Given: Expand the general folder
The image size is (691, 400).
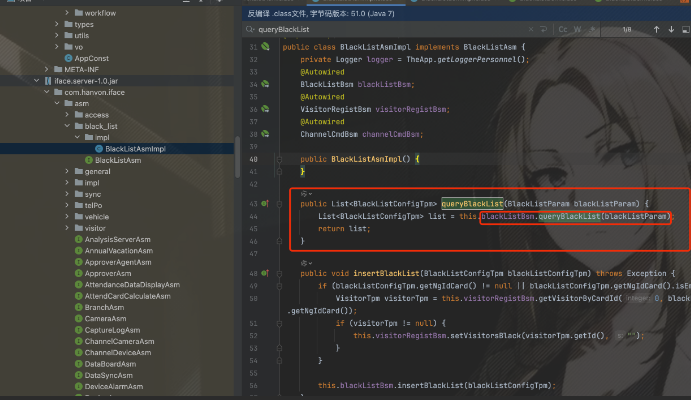Looking at the screenshot, I should (x=67, y=171).
